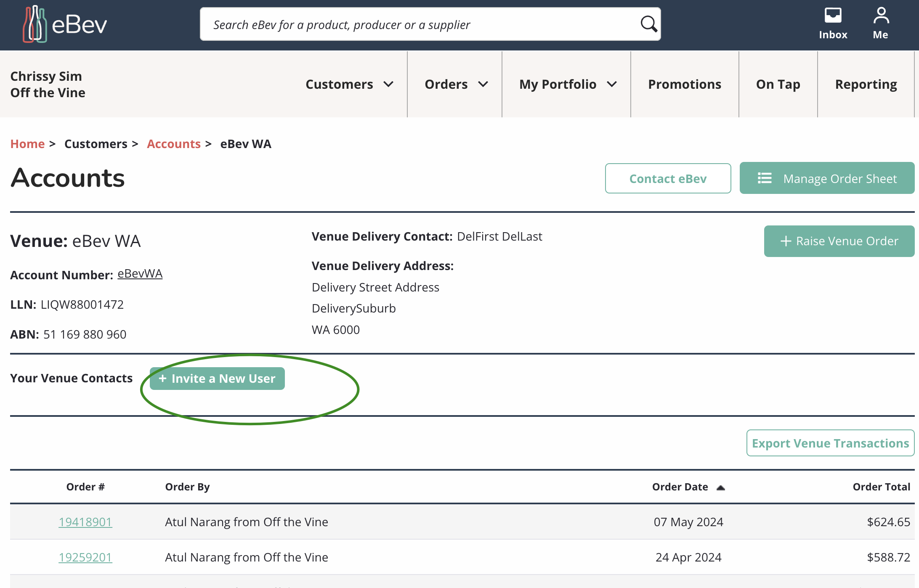Click the plus icon on Invite a New User
Image resolution: width=919 pixels, height=588 pixels.
[x=163, y=379]
